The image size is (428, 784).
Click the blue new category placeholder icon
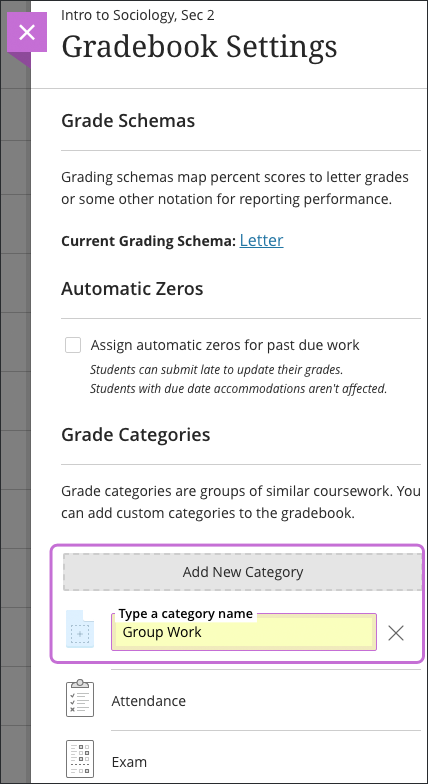pyautogui.click(x=80, y=629)
